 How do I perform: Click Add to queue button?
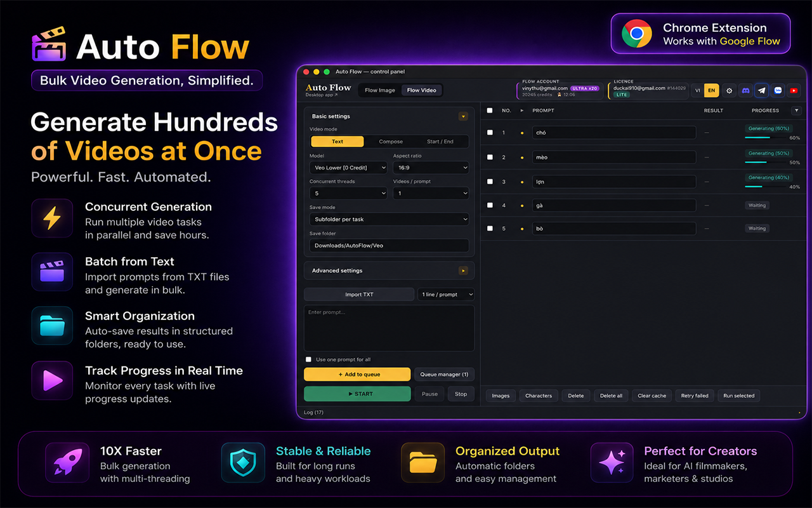[357, 375]
